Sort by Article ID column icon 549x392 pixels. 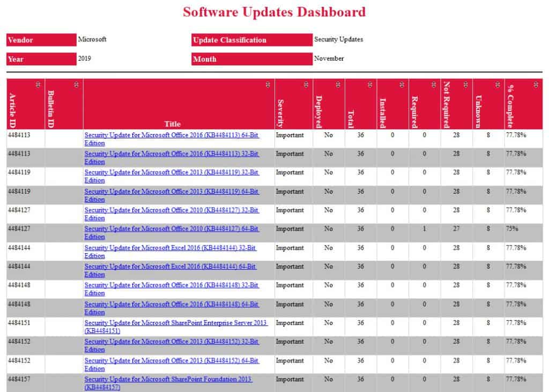38,84
